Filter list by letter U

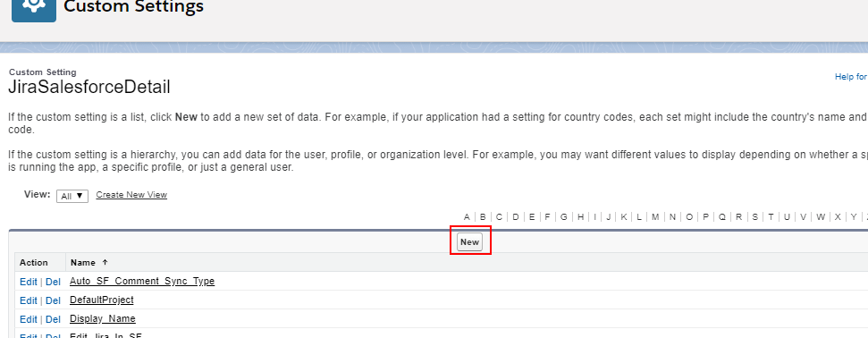[x=786, y=216]
